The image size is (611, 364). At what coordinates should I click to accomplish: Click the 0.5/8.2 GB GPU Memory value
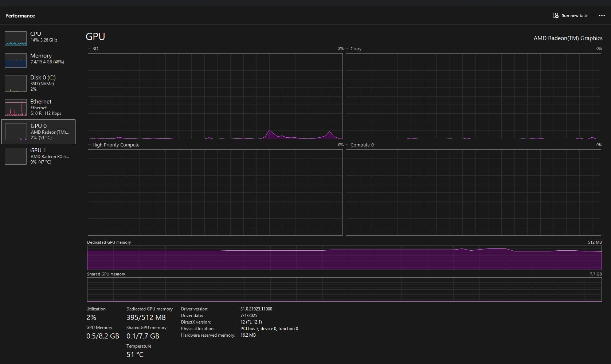[103, 336]
